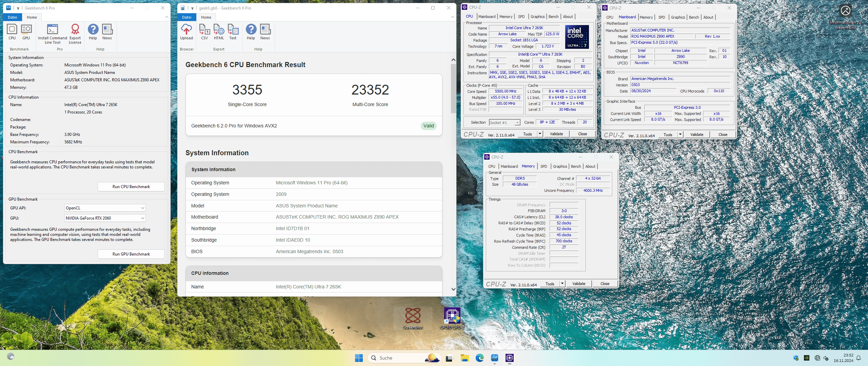Screen dimensions: 868x366
Task: Click the Valid badge in benchmark result
Action: (429, 126)
